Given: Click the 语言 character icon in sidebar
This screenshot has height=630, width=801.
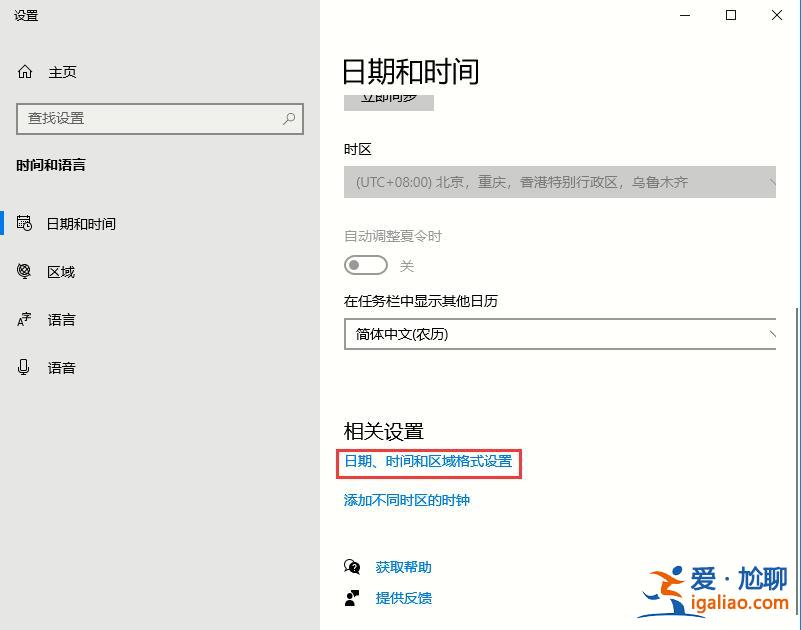Looking at the screenshot, I should point(24,319).
